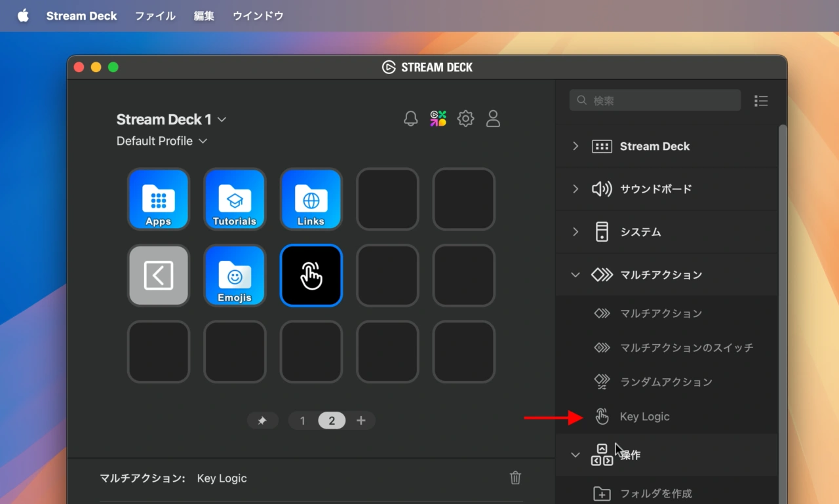The image size is (839, 504).
Task: Delete the Key Logic action with trash button
Action: [x=515, y=478]
